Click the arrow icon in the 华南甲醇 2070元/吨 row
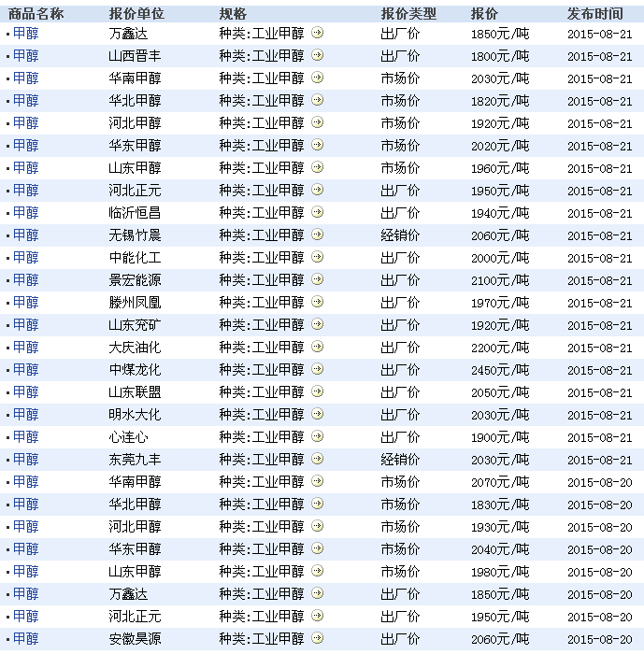644x654 pixels. point(317,481)
